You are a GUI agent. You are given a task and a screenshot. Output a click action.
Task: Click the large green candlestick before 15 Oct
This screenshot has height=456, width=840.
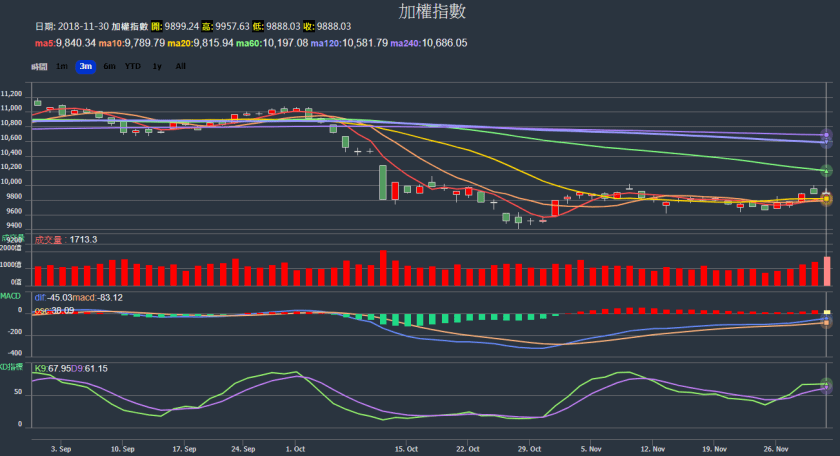coord(383,182)
